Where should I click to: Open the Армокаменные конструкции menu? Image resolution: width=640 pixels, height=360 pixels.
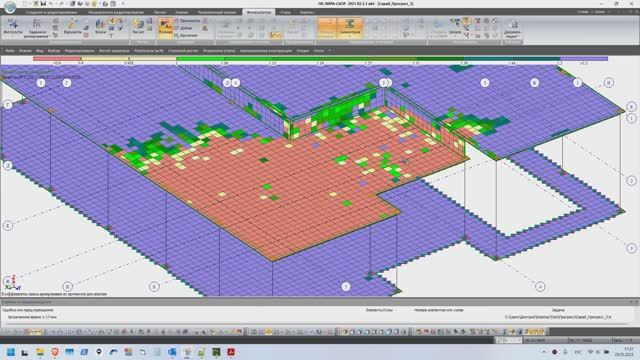[266, 51]
